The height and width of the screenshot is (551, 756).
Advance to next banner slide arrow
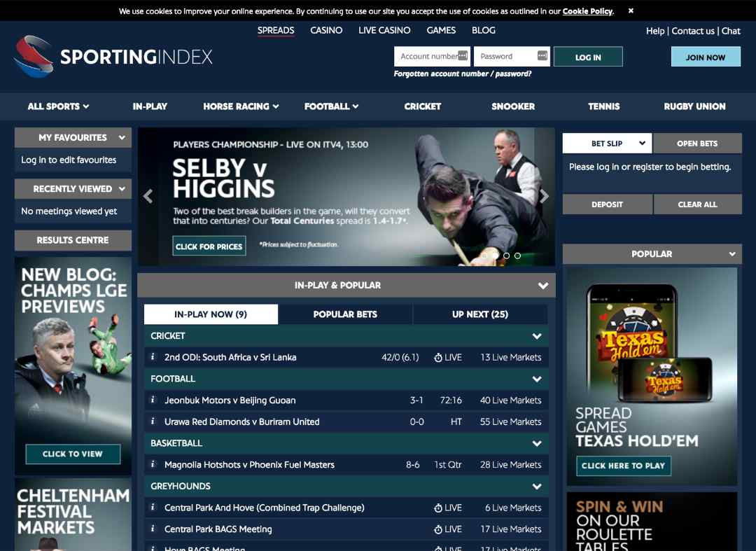pos(544,197)
